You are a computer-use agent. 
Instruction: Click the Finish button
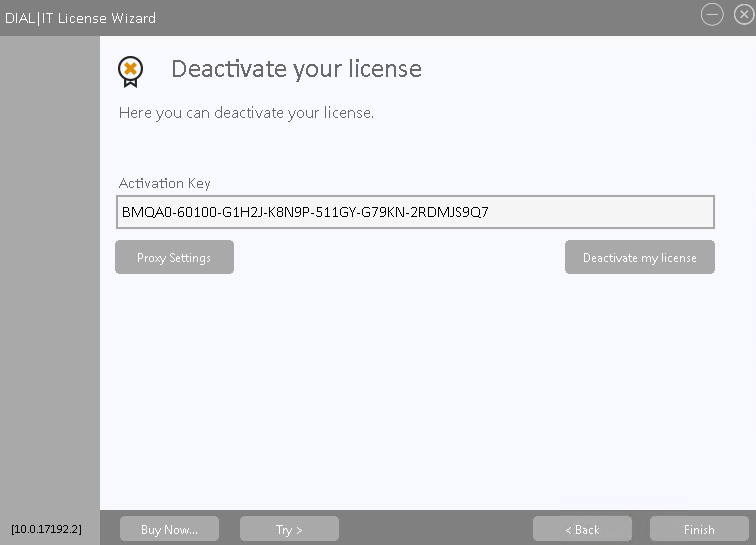699,529
